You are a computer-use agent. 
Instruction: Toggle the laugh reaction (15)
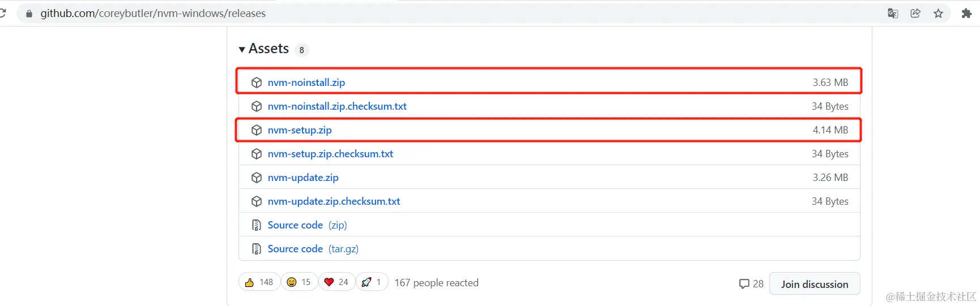click(299, 282)
